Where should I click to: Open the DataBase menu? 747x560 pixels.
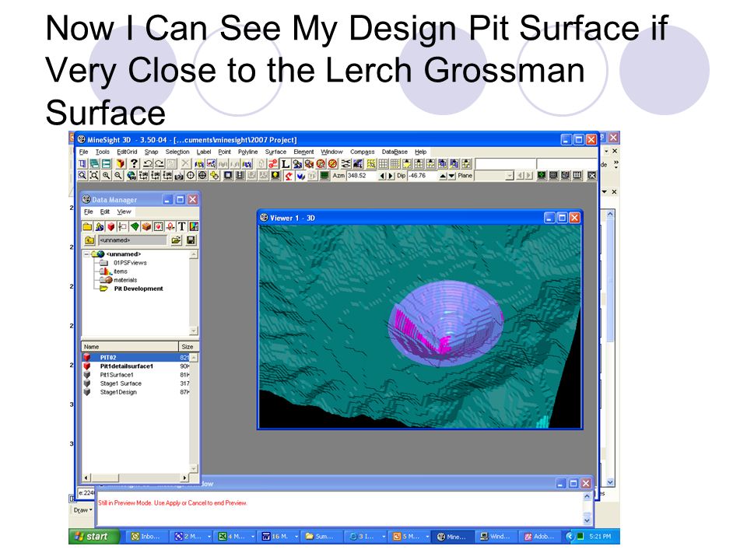click(x=395, y=152)
